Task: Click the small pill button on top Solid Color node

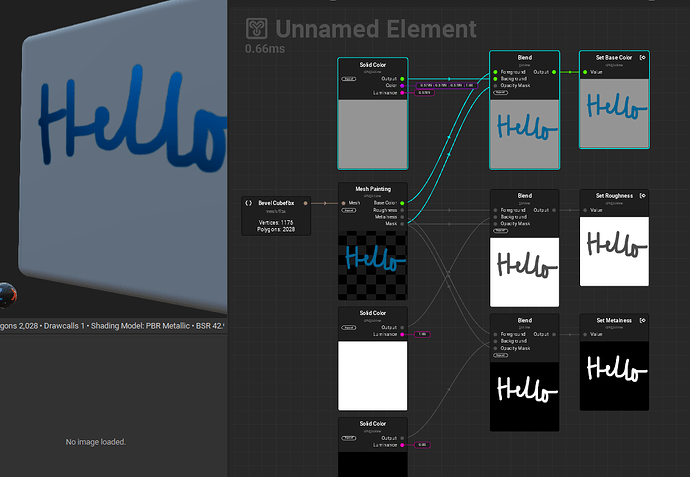Action: click(349, 78)
